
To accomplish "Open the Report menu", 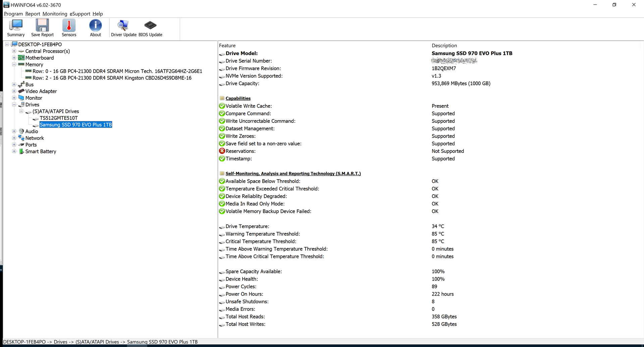I will [x=33, y=14].
